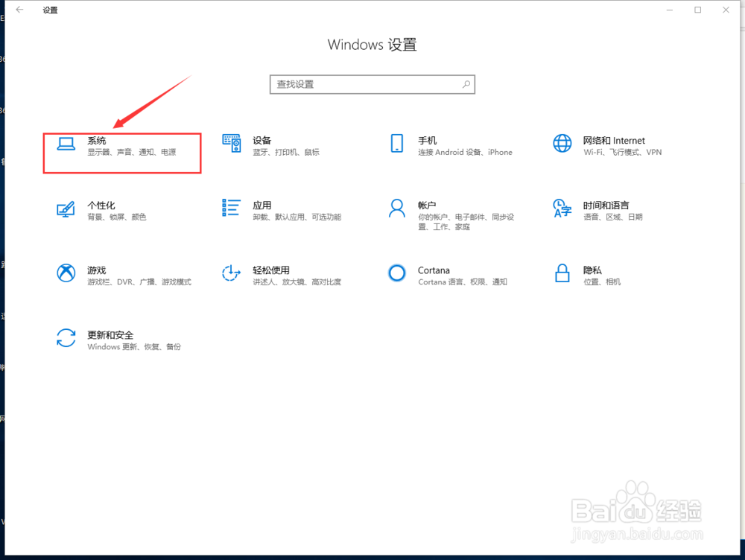
Task: Open the 更新和安全 refresh arrows icon
Action: click(66, 337)
